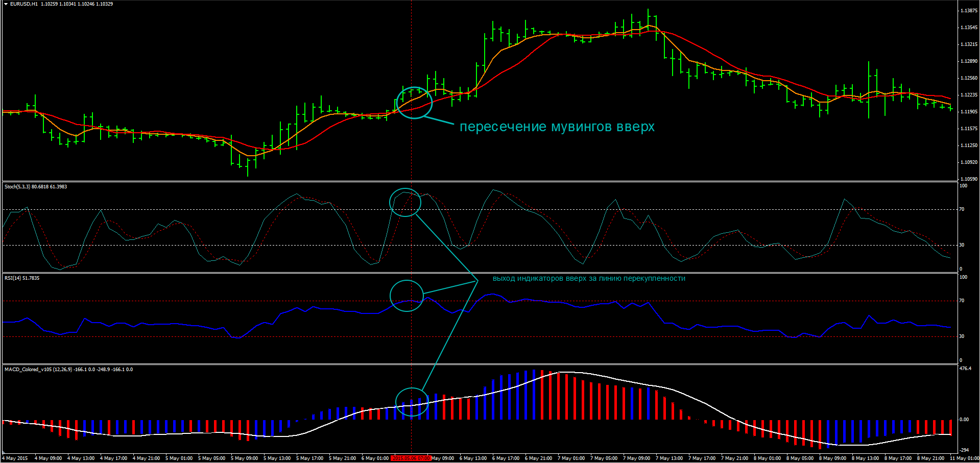
Task: Click the RSI 30 level scale label
Action: [x=962, y=336]
